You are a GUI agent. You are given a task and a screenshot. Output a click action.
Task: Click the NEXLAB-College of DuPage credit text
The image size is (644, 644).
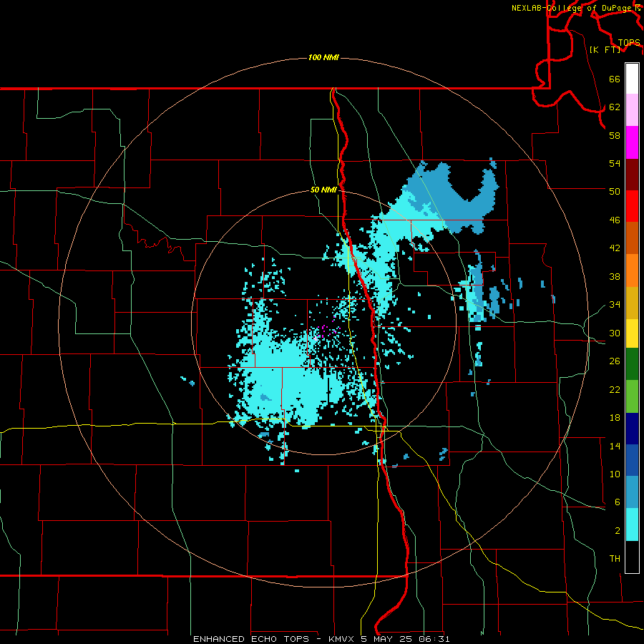573,8
